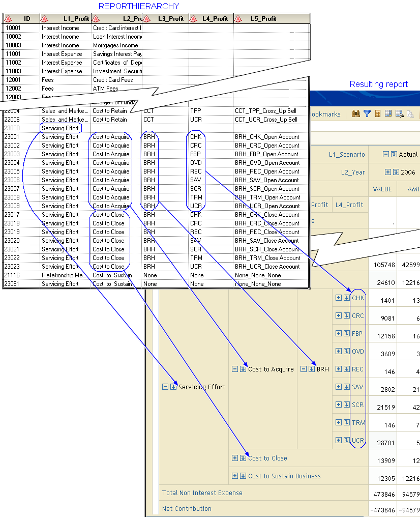Viewport: 420px width, 519px height.
Task: Collapse the Servicing Effort row group
Action: [x=165, y=387]
